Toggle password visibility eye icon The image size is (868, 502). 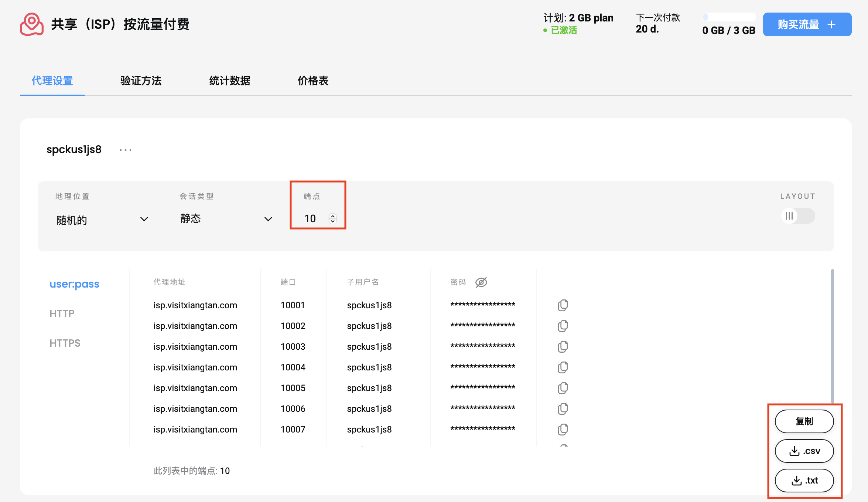tap(481, 282)
